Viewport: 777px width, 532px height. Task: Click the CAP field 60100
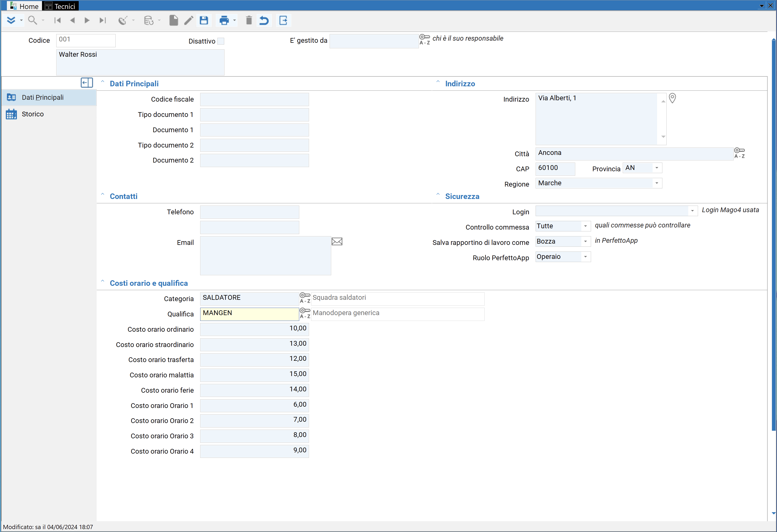click(555, 169)
